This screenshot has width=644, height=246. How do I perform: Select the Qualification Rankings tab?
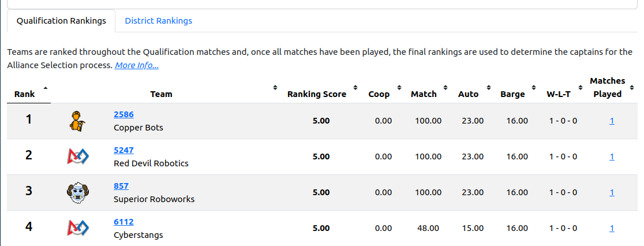click(x=61, y=21)
